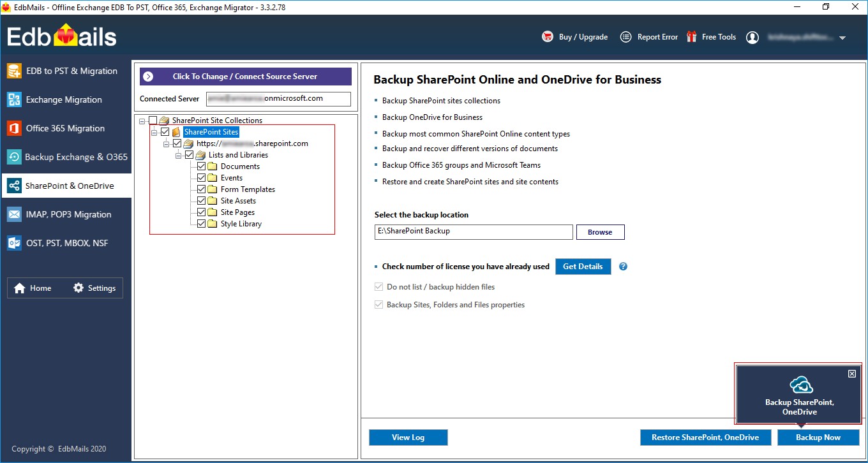Click the Home house icon
Viewport: 868px width, 463px height.
click(x=20, y=288)
